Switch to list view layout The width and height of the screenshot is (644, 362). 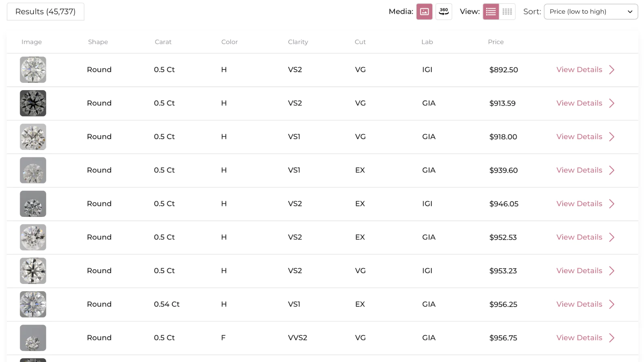491,12
